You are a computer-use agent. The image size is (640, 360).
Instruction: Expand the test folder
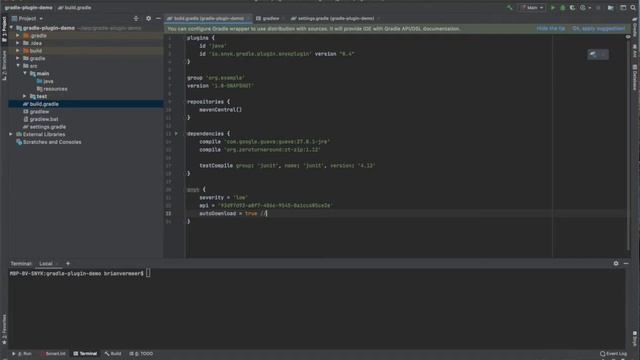[25, 96]
